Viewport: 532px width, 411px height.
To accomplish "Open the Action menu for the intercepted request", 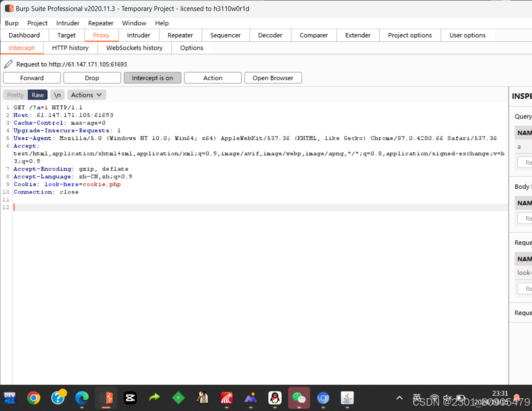I will coord(212,78).
